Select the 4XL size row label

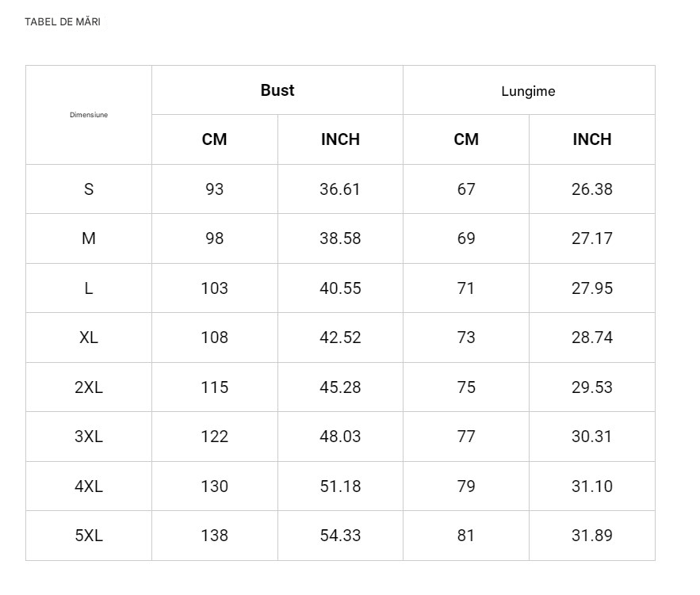(x=89, y=486)
